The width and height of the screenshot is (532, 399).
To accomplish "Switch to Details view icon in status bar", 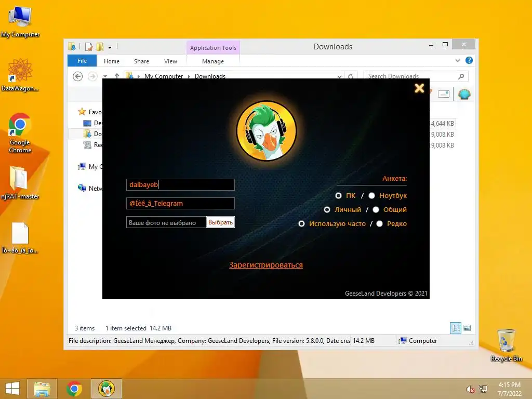I will point(456,328).
